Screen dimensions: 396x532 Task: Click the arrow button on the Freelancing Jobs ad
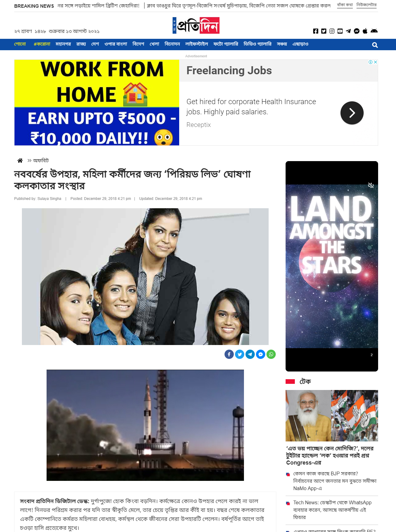point(352,113)
